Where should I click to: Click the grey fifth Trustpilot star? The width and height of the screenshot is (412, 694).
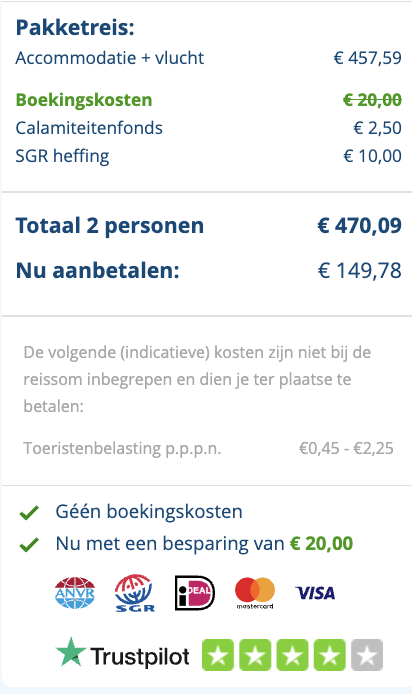[367, 655]
